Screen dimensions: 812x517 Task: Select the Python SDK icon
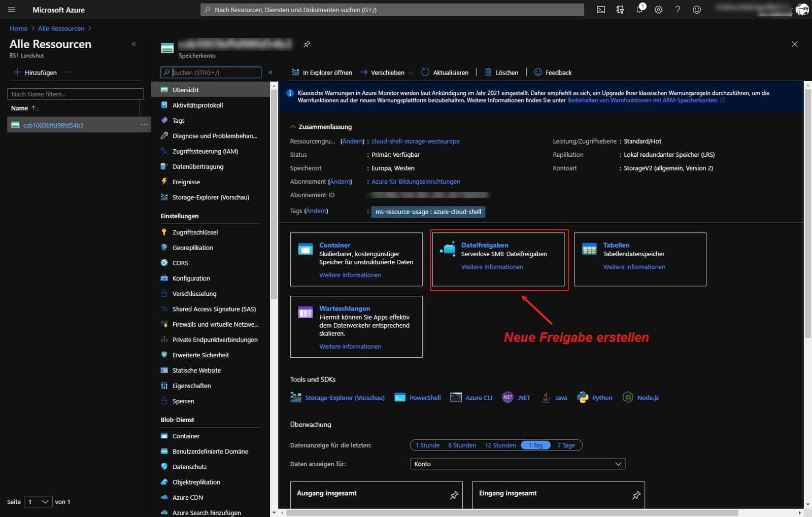tap(582, 398)
